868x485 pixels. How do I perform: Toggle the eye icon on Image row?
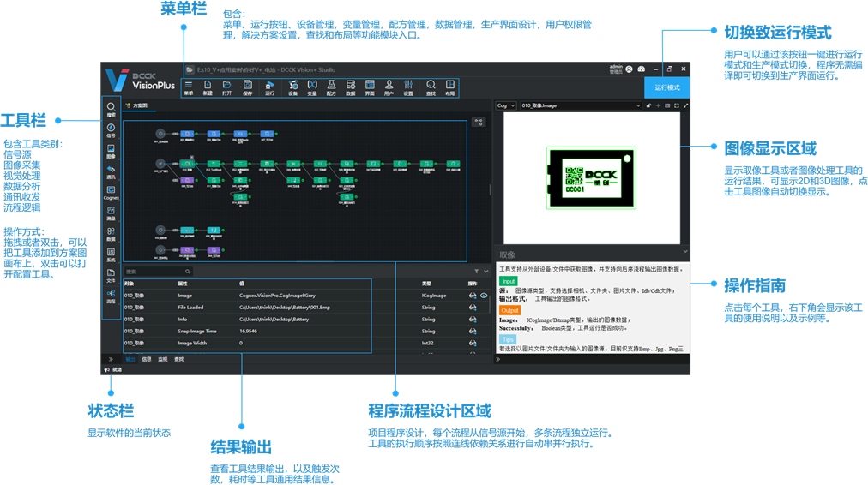484,296
